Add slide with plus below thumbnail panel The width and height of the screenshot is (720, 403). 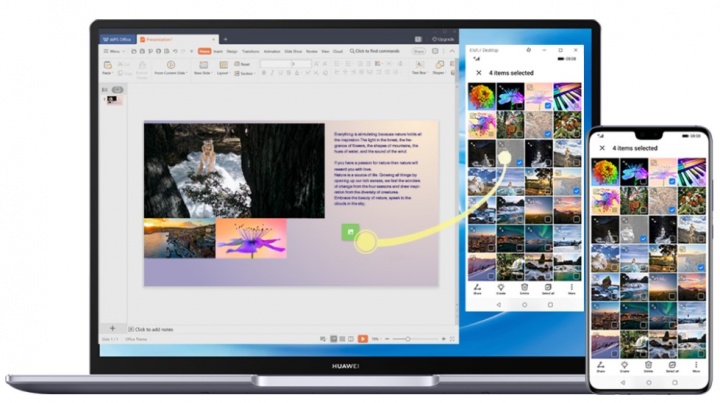tap(112, 328)
